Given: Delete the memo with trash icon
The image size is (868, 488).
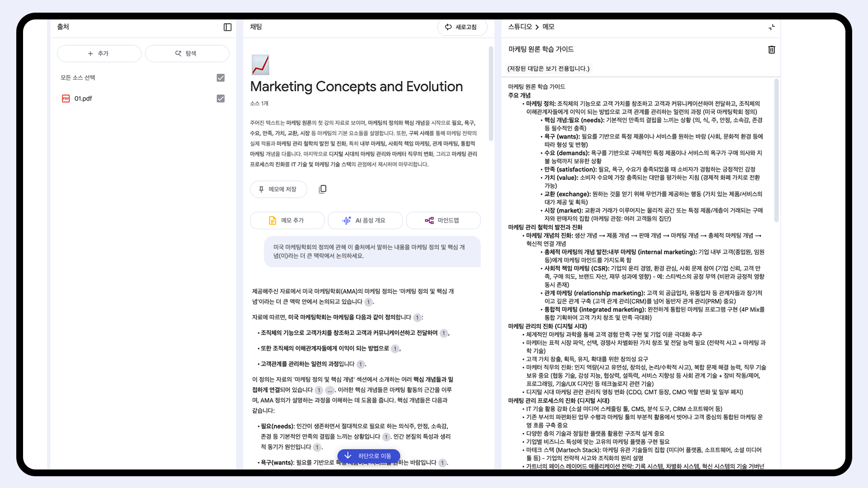Looking at the screenshot, I should click(x=771, y=50).
